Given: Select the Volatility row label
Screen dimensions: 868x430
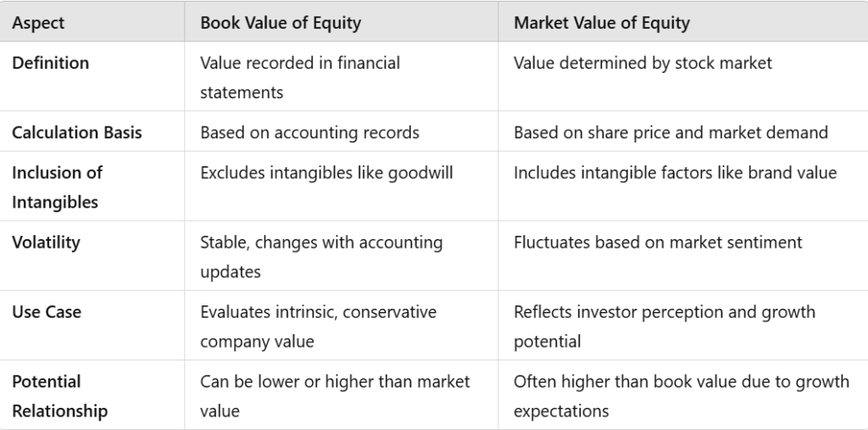Looking at the screenshot, I should [x=46, y=243].
